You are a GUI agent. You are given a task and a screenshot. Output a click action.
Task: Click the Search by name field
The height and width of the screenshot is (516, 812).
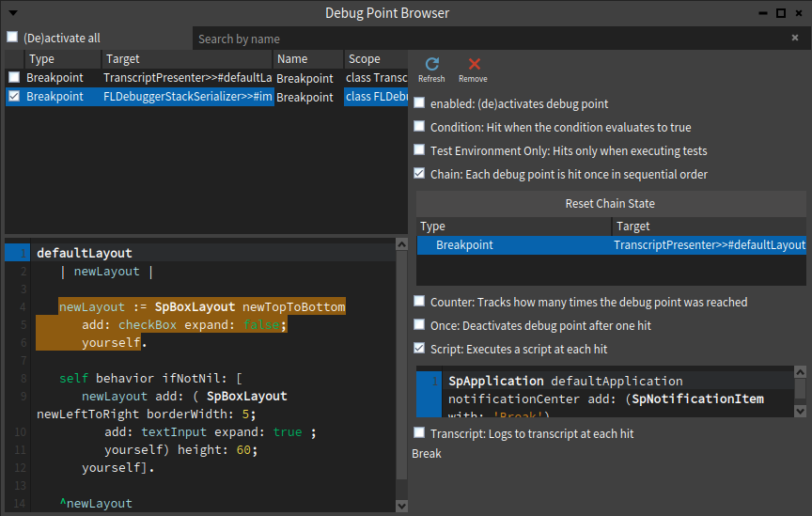tap(490, 39)
